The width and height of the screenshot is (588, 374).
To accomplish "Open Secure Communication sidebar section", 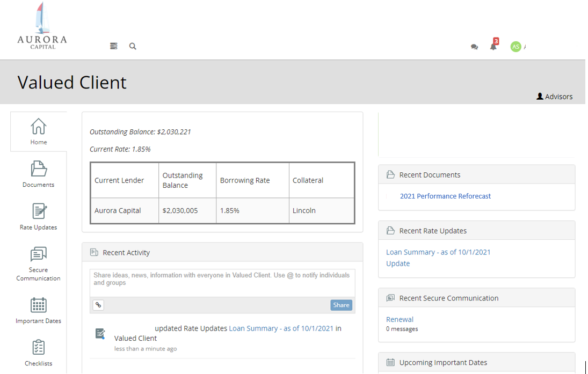I will point(38,263).
